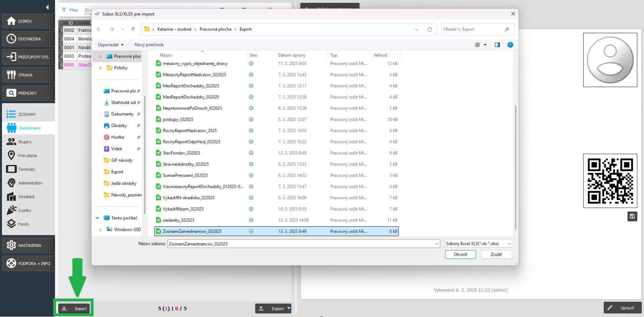
Task: Expand the Prílohy folder node
Action: 100,68
